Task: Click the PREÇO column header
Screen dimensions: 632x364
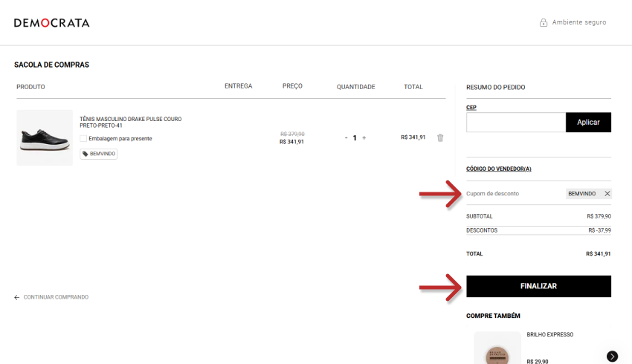Action: pyautogui.click(x=292, y=86)
